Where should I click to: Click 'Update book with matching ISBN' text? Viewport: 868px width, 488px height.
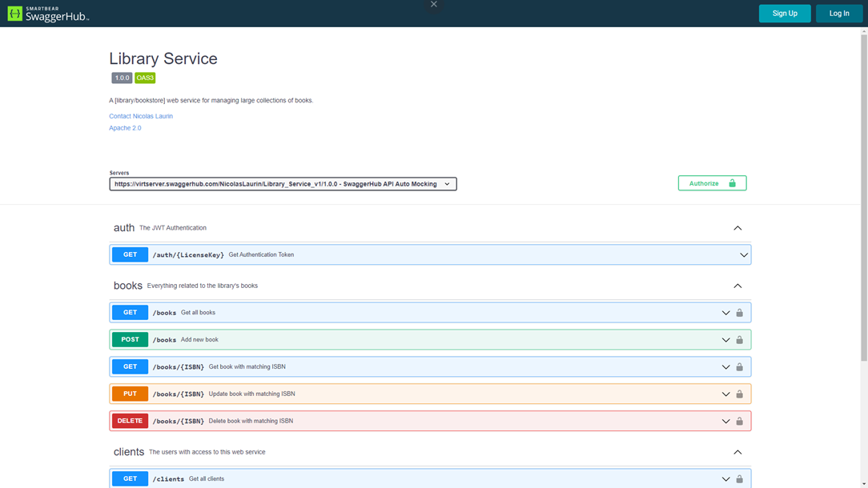[252, 394]
